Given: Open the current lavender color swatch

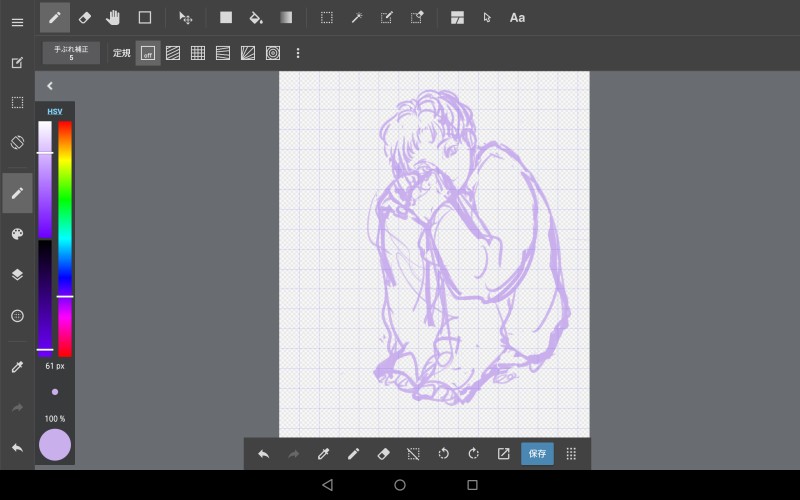Looking at the screenshot, I should point(55,445).
